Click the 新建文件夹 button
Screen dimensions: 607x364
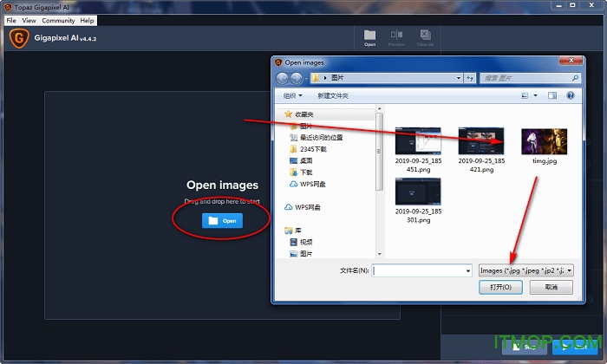click(x=332, y=95)
